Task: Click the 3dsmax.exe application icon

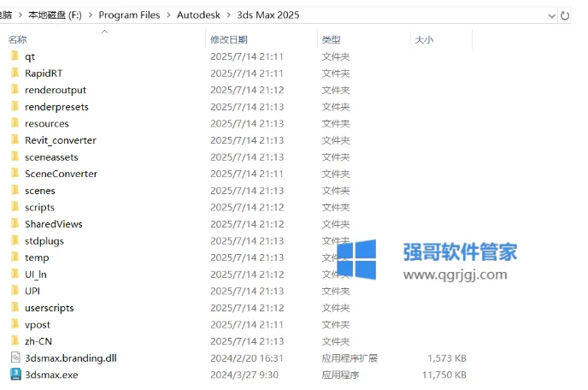Action: coord(15,375)
